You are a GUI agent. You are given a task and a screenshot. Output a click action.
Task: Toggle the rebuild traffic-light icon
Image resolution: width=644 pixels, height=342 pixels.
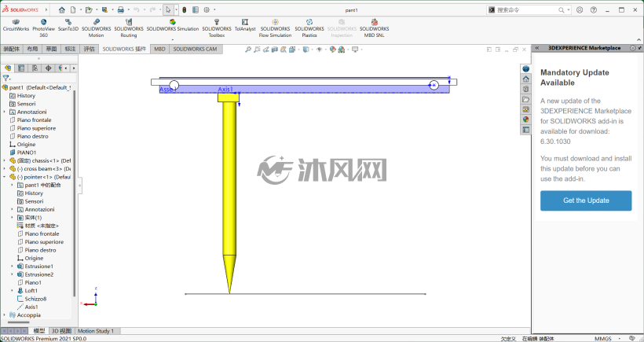click(x=185, y=10)
